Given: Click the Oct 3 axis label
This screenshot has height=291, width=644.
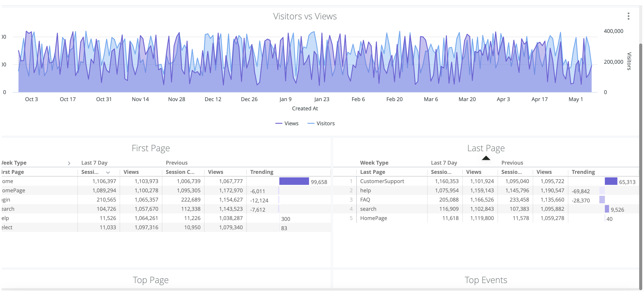Looking at the screenshot, I should click(x=31, y=99).
